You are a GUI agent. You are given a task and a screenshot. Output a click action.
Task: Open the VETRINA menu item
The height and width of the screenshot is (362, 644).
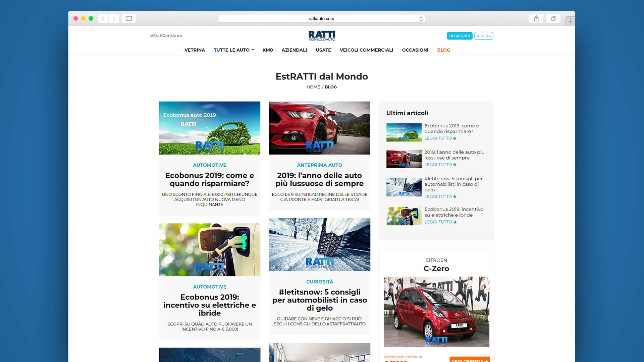click(x=195, y=50)
